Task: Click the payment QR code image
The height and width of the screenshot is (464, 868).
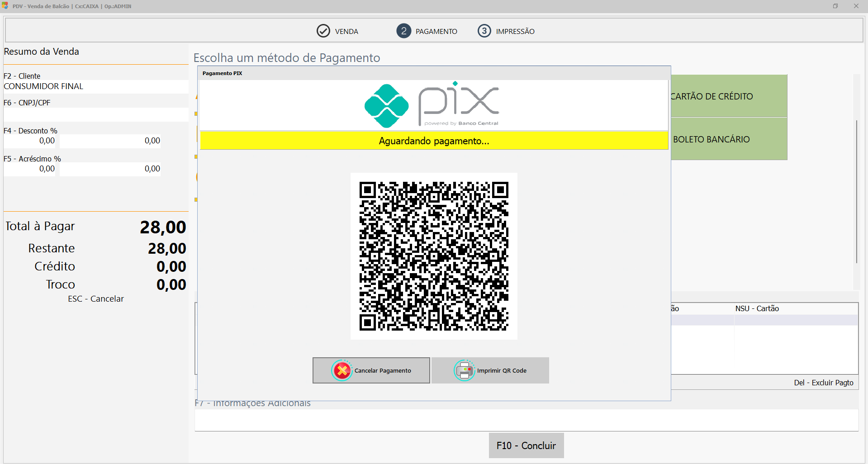Action: pyautogui.click(x=434, y=256)
